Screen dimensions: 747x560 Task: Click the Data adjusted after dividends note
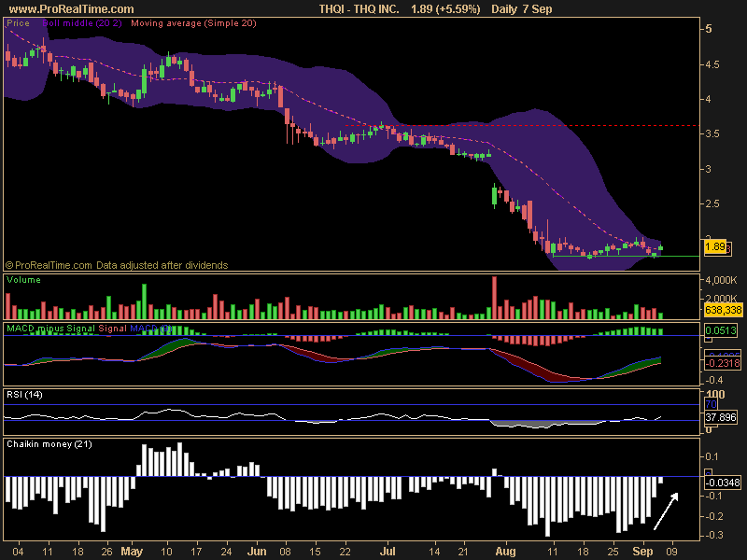(x=162, y=265)
